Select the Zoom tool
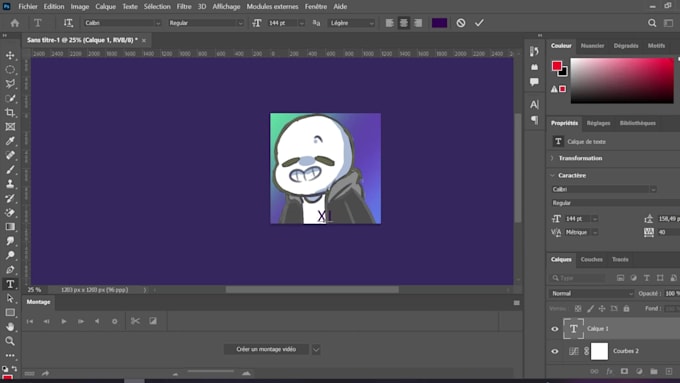This screenshot has height=383, width=680. pyautogui.click(x=10, y=341)
